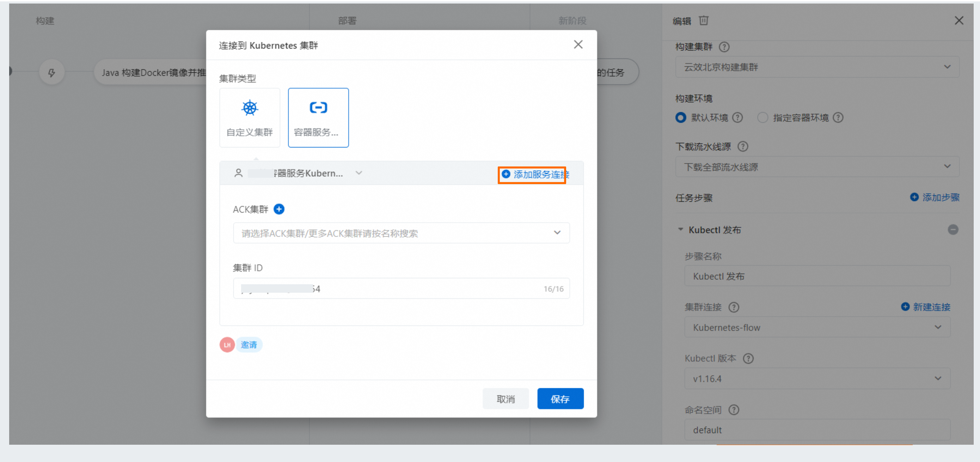Open the 云效北京构建集群 dropdown
980x462 pixels.
[817, 67]
